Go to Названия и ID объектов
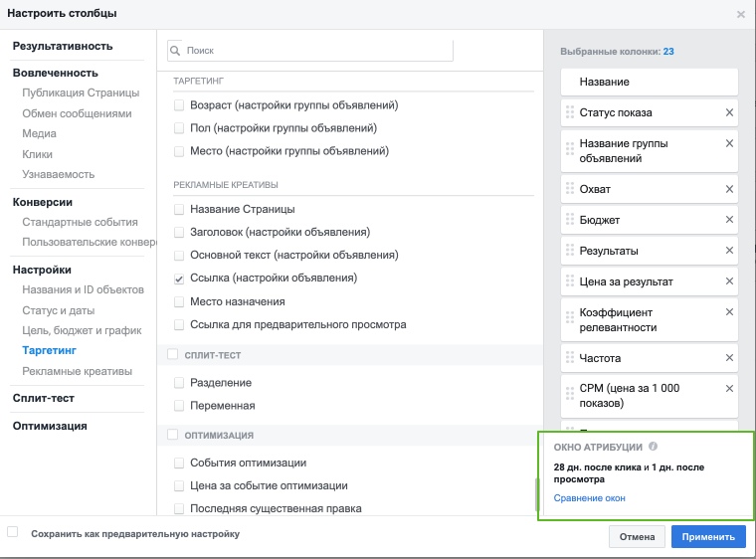 (83, 289)
